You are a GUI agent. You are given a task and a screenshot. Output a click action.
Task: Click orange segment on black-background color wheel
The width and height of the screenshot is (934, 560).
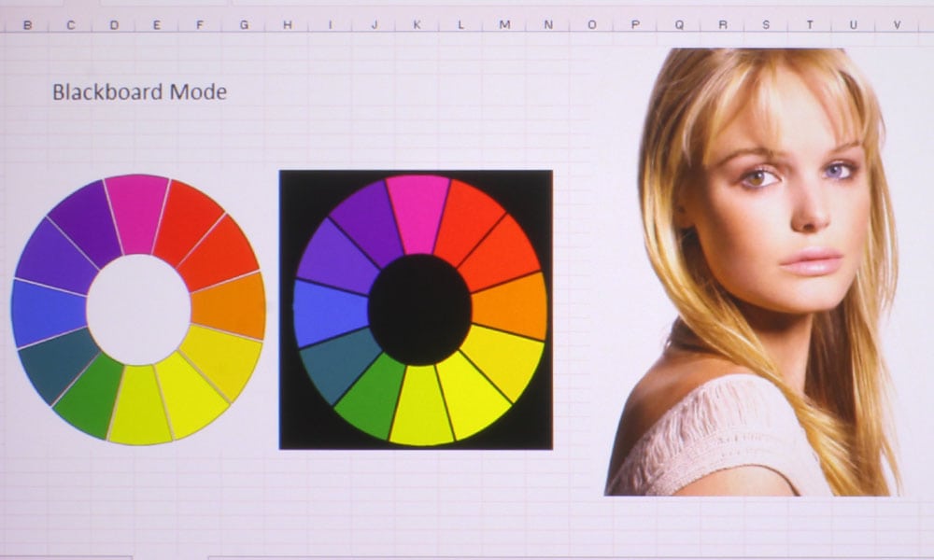point(510,306)
